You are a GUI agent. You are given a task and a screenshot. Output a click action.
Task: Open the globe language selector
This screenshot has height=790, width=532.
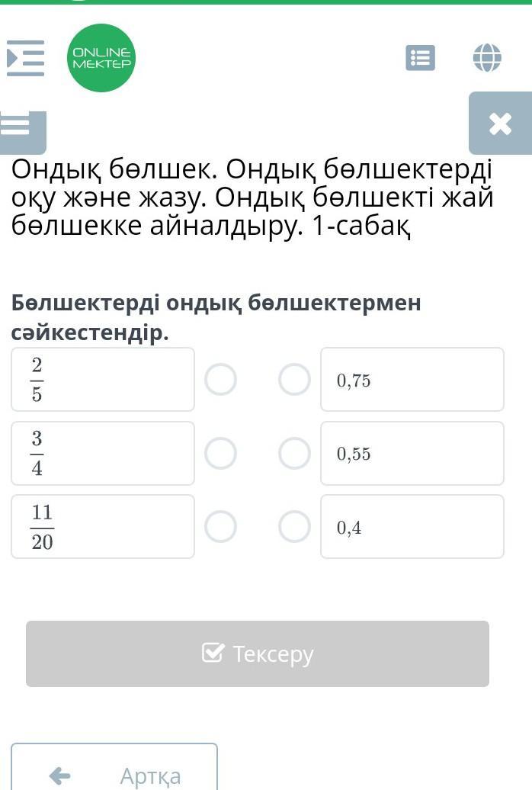coord(487,58)
